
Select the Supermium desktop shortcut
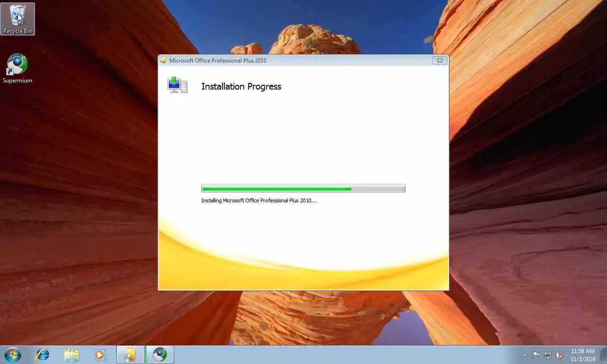point(18,69)
